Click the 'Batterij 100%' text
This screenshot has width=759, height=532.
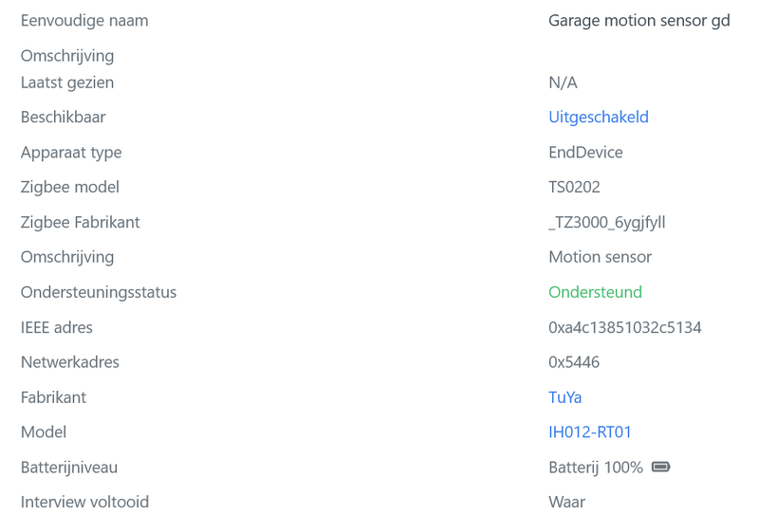596,468
